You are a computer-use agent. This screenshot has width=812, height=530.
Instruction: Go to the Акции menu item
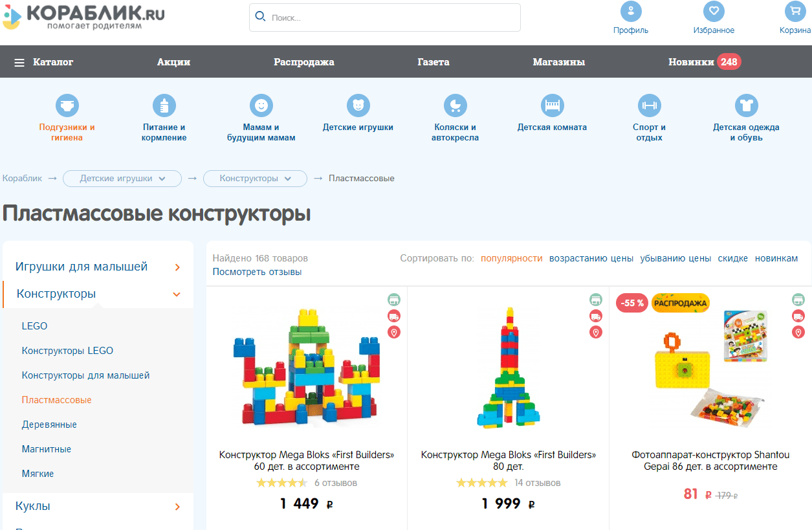pyautogui.click(x=173, y=62)
